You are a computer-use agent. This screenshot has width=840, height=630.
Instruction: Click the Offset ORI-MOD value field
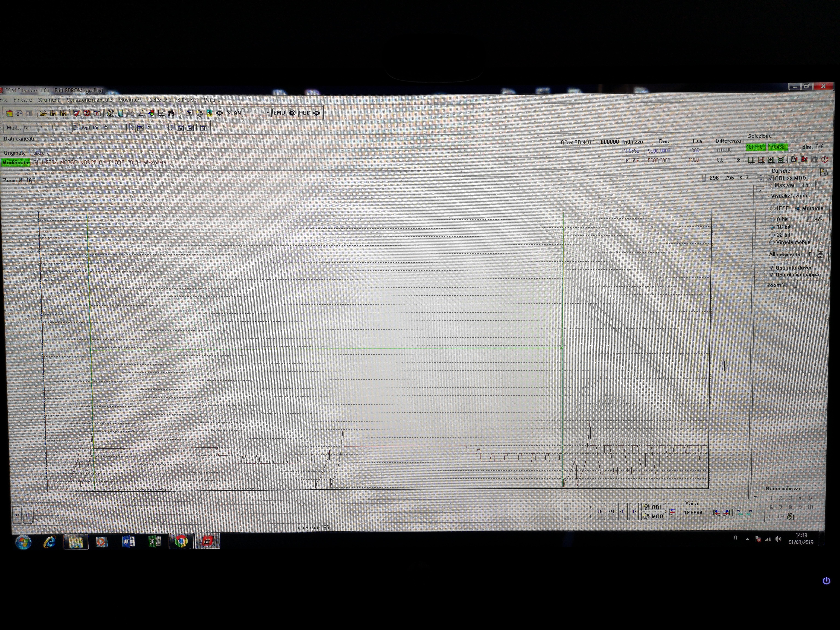point(610,142)
